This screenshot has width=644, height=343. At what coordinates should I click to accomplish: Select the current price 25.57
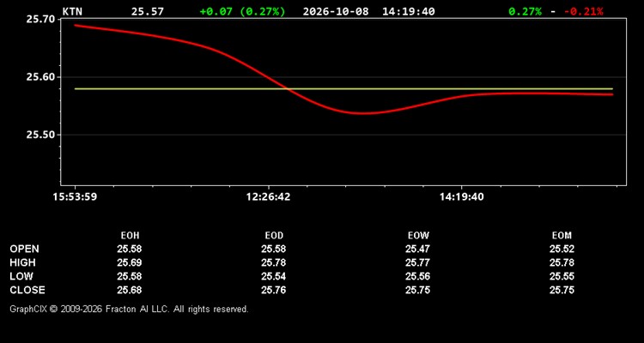tap(147, 11)
